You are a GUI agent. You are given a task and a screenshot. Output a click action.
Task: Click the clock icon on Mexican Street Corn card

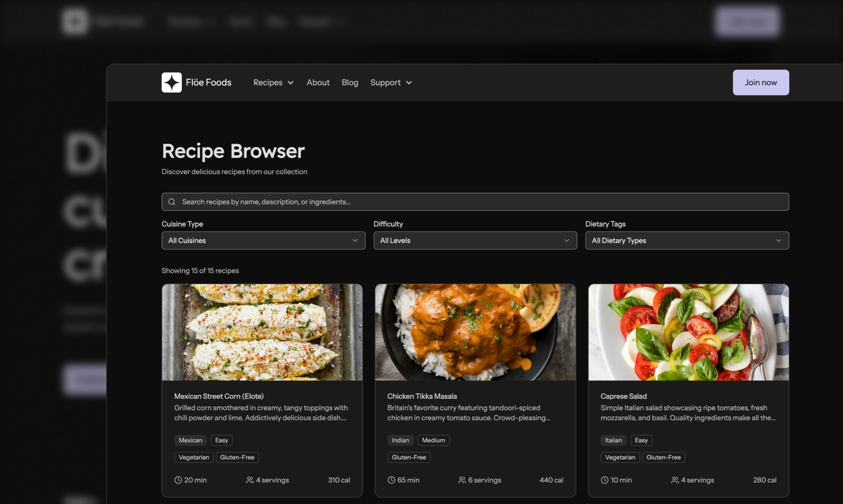coord(178,480)
